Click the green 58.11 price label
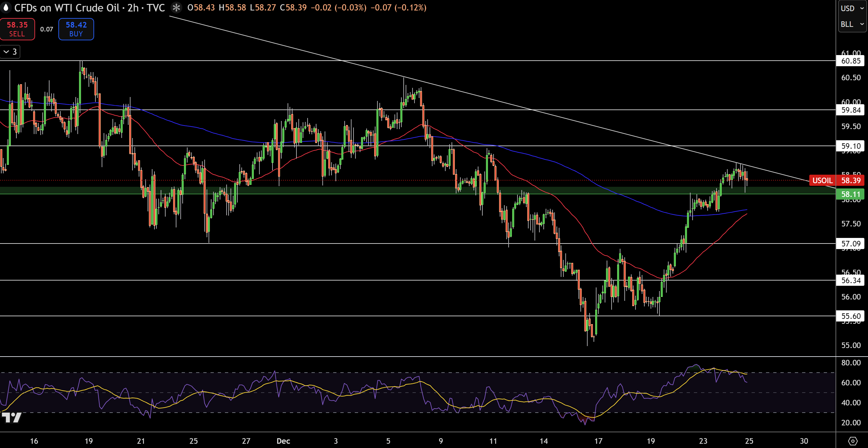The height and width of the screenshot is (448, 868). pyautogui.click(x=851, y=194)
